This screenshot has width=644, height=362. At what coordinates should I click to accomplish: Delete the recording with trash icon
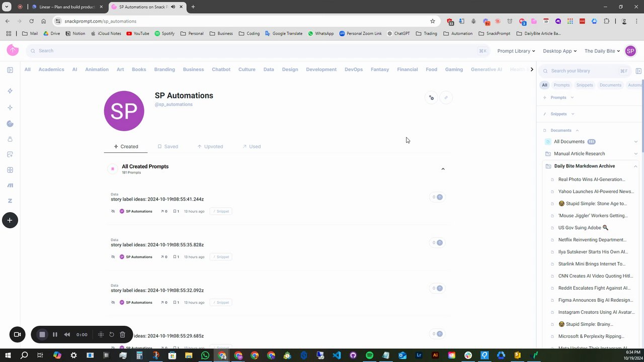(122, 334)
